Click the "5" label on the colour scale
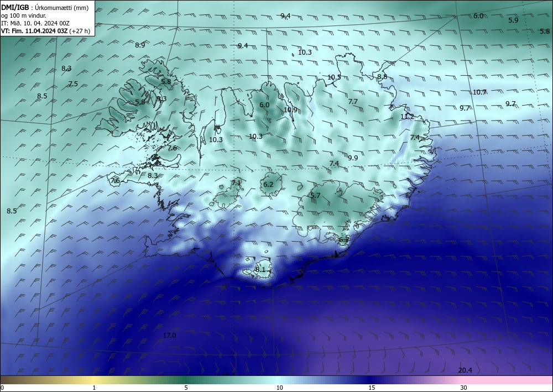 click(x=186, y=388)
